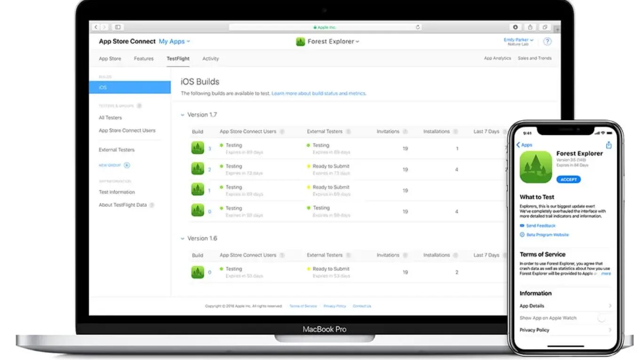
Task: Click Version 1.6 Invitations column help icon
Action: 405,255
